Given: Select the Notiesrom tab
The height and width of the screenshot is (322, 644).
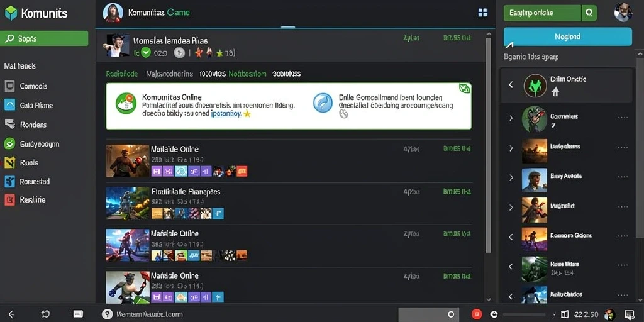Looking at the screenshot, I should click(247, 74).
